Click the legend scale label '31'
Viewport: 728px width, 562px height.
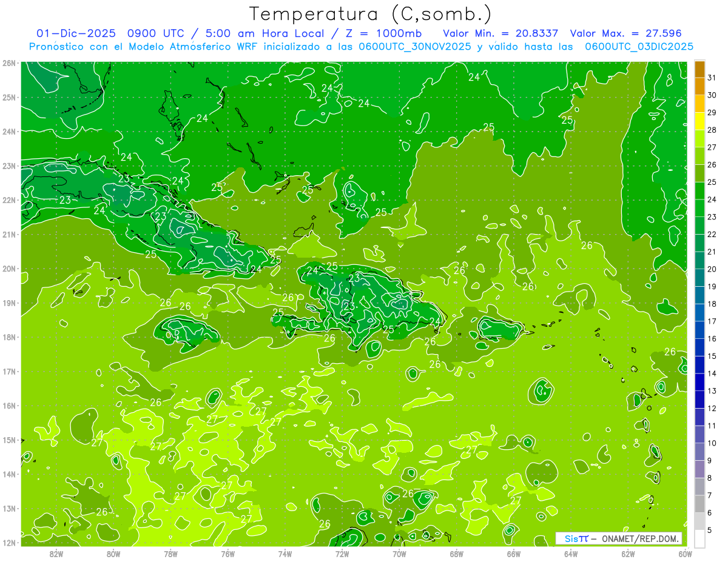pos(712,78)
